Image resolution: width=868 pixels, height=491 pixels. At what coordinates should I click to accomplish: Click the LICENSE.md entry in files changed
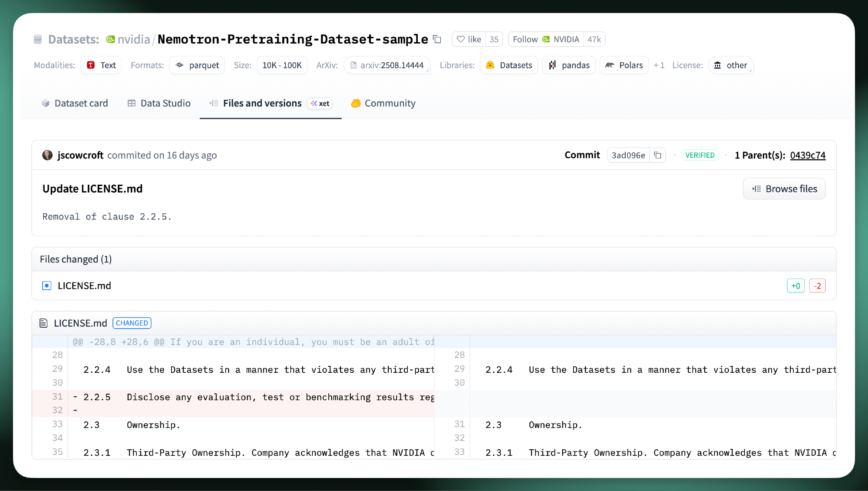[x=84, y=285]
